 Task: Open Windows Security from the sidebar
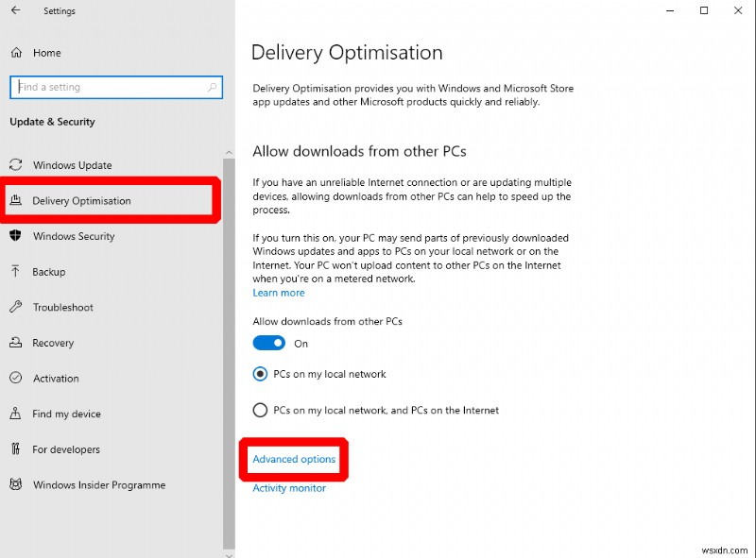coord(16,236)
